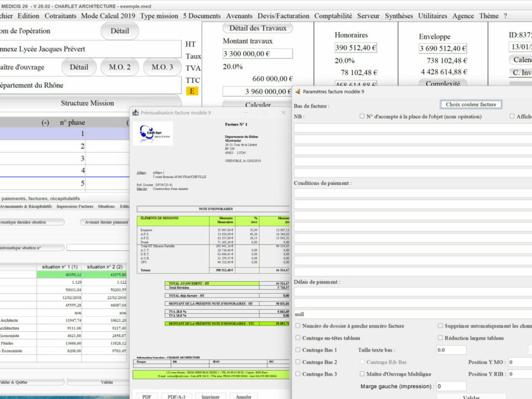Tick Numéro de dossier à gauche numéro facture
The width and height of the screenshot is (532, 399).
(298, 326)
